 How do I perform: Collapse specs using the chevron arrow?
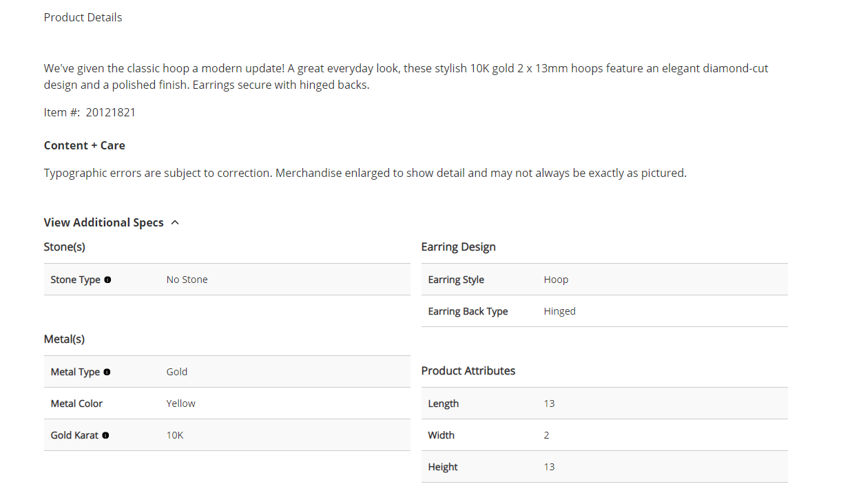[175, 222]
